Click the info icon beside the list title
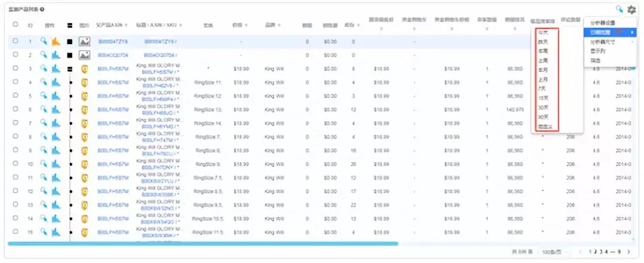Image resolution: width=644 pixels, height=263 pixels. point(42,9)
